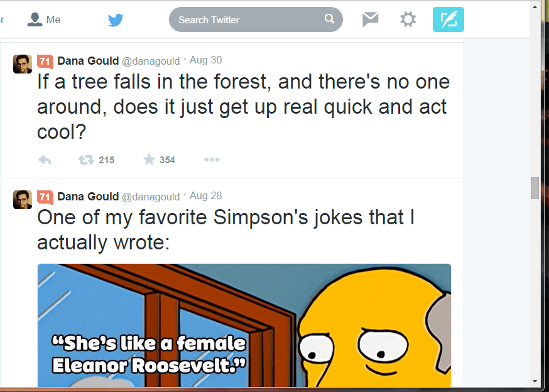Open the Aug 28 tweet timestamp
The image size is (549, 392).
pos(205,196)
